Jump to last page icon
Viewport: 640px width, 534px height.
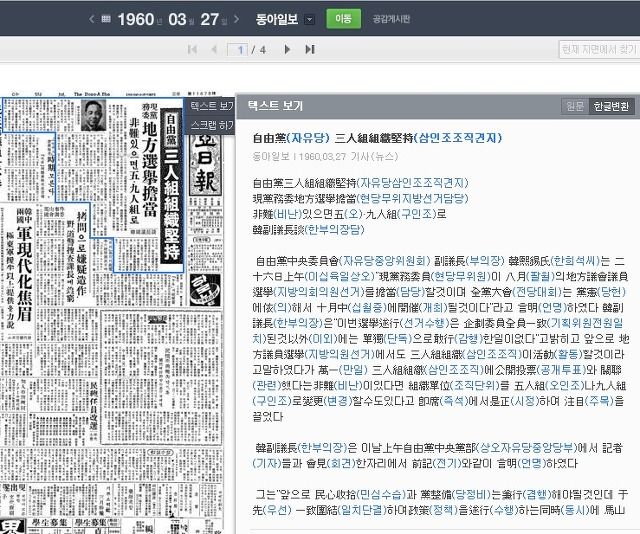tap(310, 49)
